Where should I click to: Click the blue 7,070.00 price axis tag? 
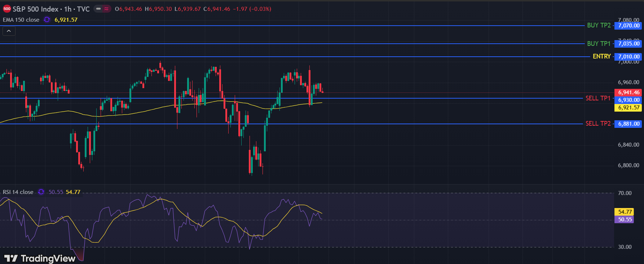pyautogui.click(x=628, y=26)
